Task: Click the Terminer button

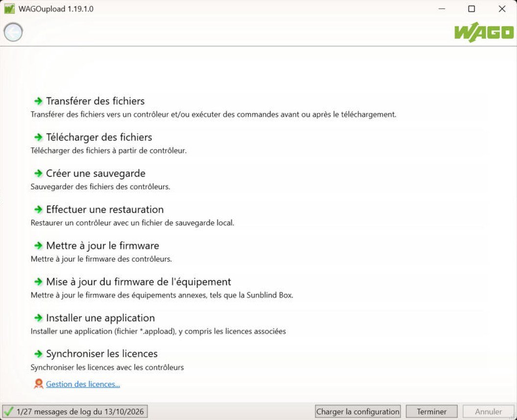Action: pos(432,411)
